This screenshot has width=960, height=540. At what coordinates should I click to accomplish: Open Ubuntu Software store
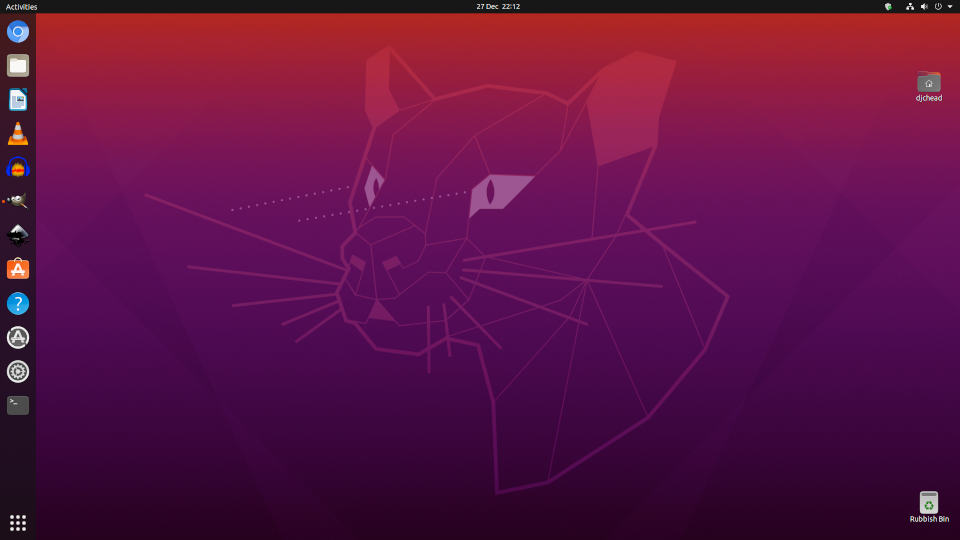point(18,269)
